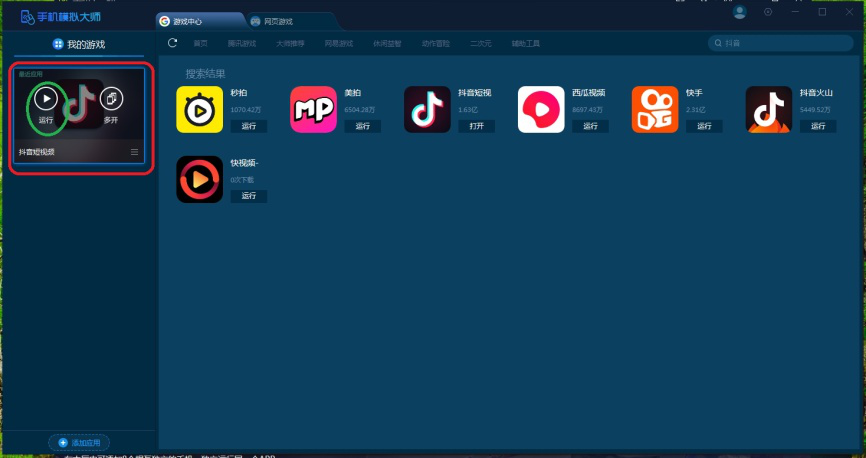This screenshot has height=458, width=866.
Task: Click 运行 button under 秒拍
Action: click(249, 126)
